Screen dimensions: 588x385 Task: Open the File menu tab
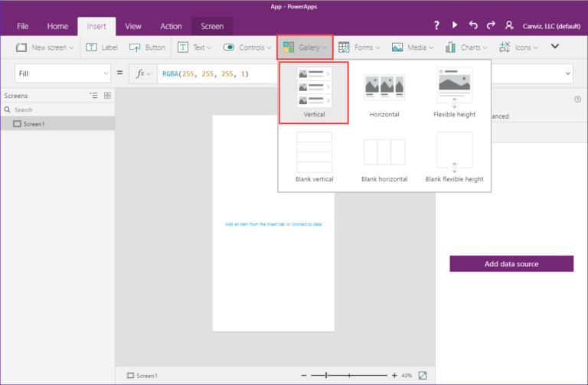click(x=22, y=26)
